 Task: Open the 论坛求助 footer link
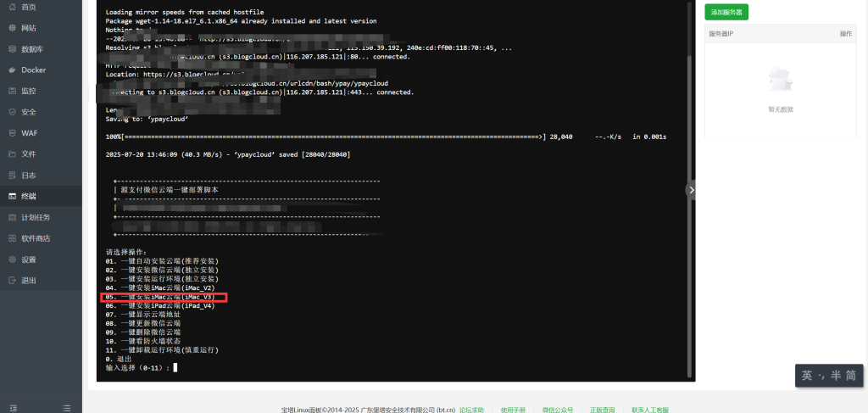point(471,410)
